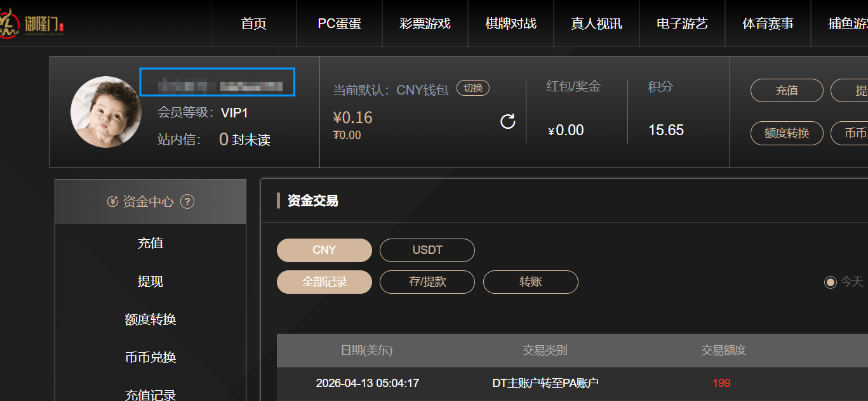Click the 充值 button in header panel
Image resolution: width=868 pixels, height=401 pixels.
pos(786,91)
